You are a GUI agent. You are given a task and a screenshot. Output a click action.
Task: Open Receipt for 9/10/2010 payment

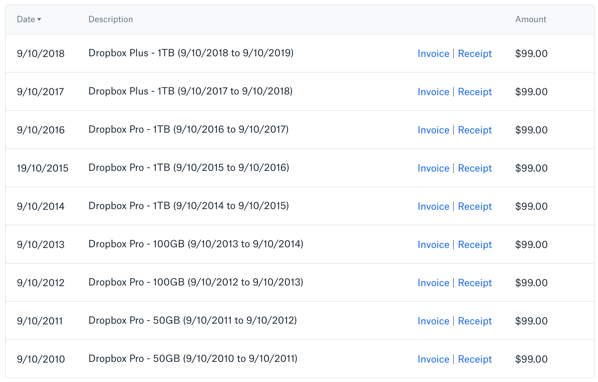pyautogui.click(x=475, y=359)
